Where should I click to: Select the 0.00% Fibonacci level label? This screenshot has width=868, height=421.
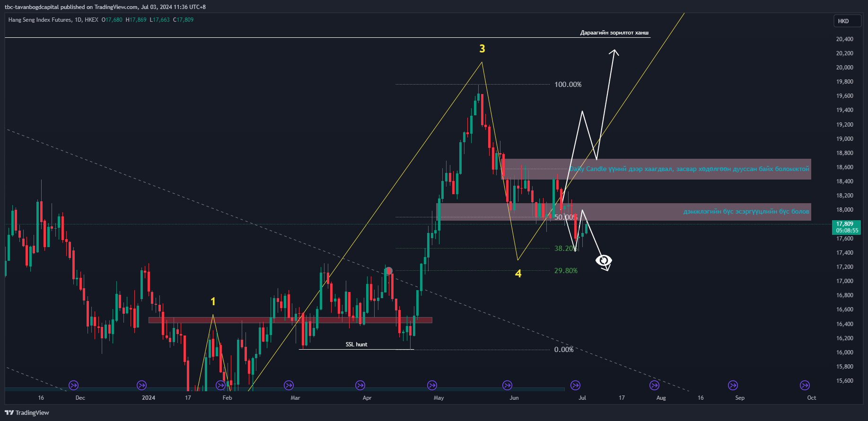564,350
